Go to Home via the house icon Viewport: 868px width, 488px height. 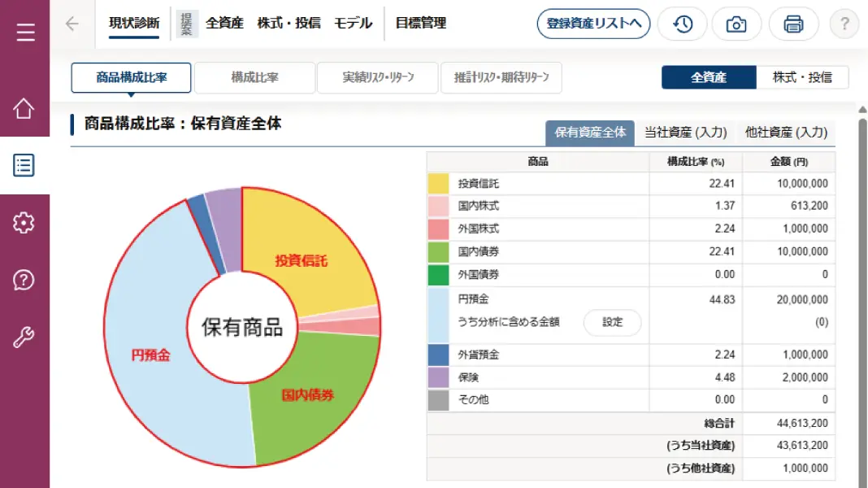(24, 108)
